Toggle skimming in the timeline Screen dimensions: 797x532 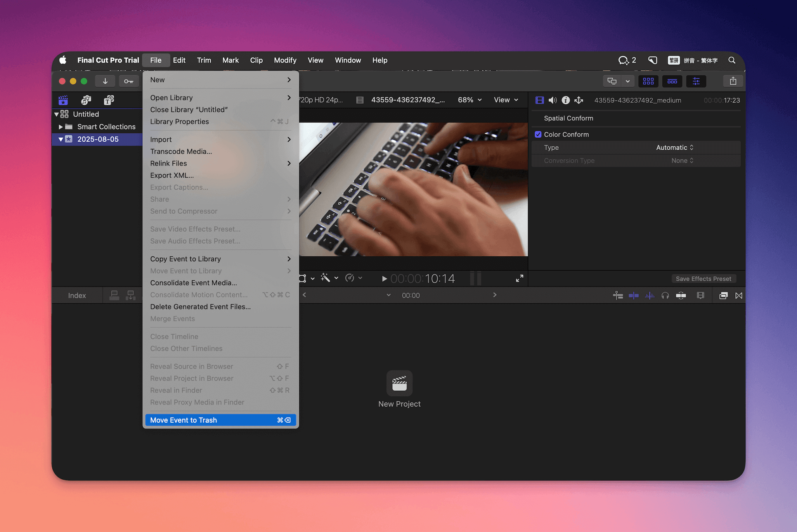click(634, 295)
